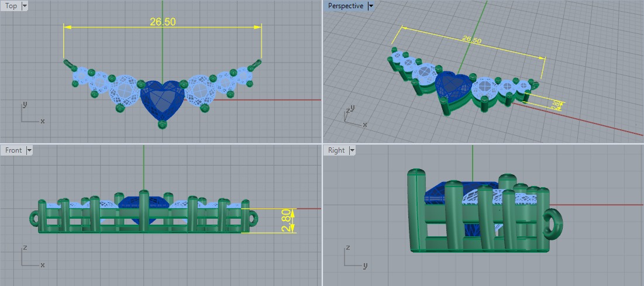Click the 26.50 dimension text in Perspective view
Image resolution: width=644 pixels, height=286 pixels.
click(x=471, y=39)
